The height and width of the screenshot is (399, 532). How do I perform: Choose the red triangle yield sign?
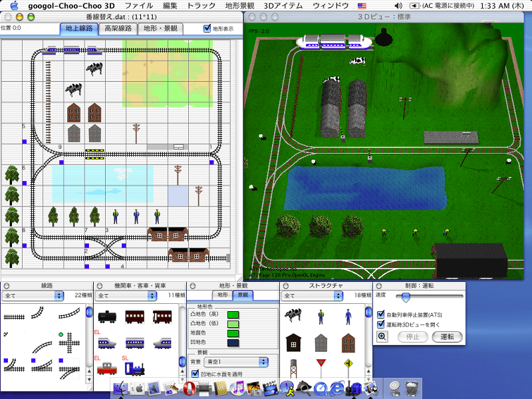(321, 368)
